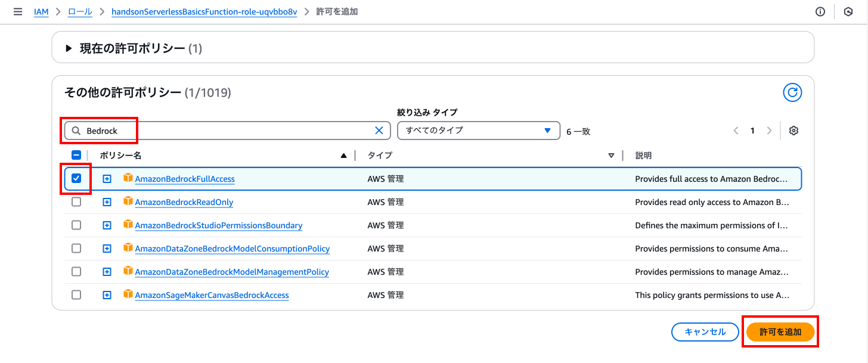
Task: Click the AmazonBedrockStudioPermissionsBoundary policy box icon
Action: [128, 224]
